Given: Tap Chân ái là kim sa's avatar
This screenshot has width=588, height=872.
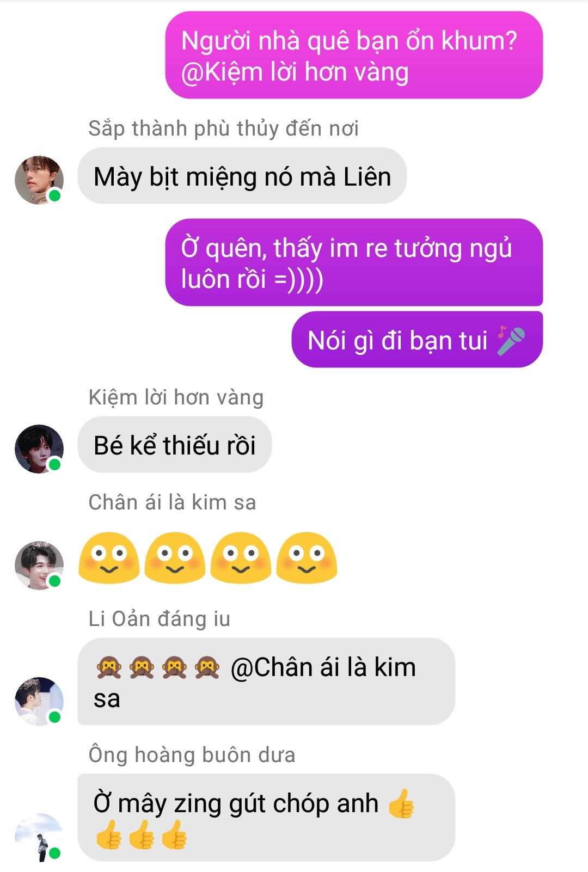Looking at the screenshot, I should click(x=39, y=566).
